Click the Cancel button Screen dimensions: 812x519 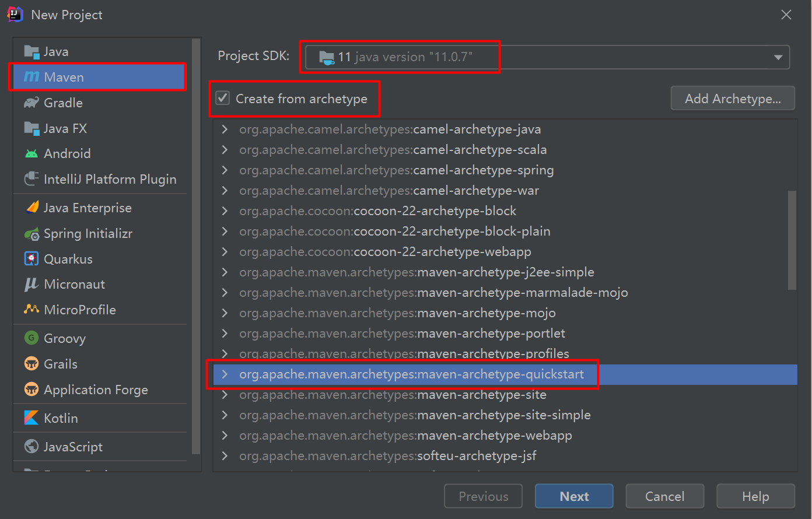(664, 496)
